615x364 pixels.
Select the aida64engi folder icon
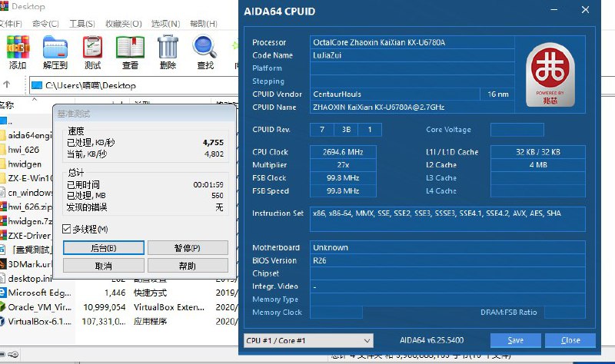[3, 136]
